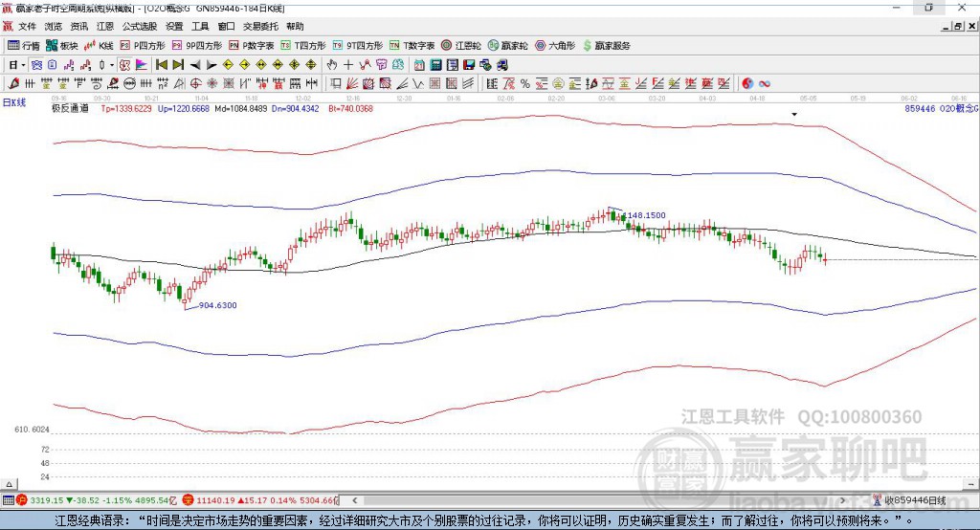Open the 公式选股 menu

tap(140, 26)
